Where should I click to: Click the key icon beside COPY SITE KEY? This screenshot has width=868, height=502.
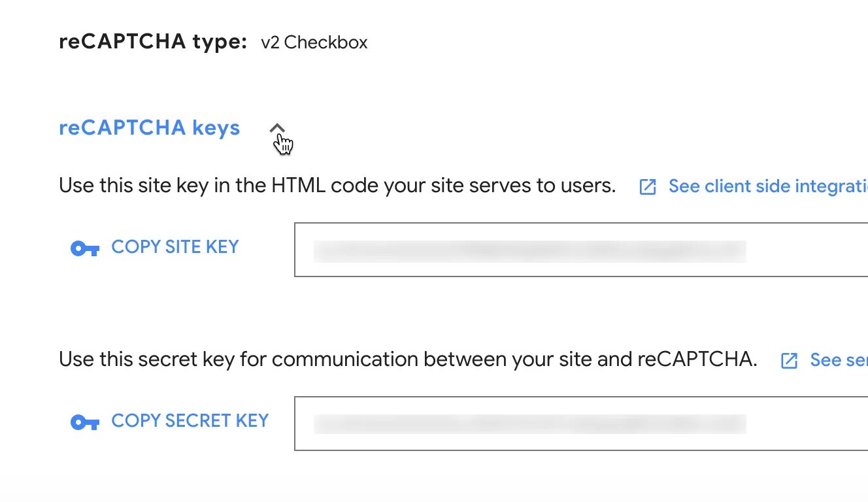pyautogui.click(x=84, y=248)
